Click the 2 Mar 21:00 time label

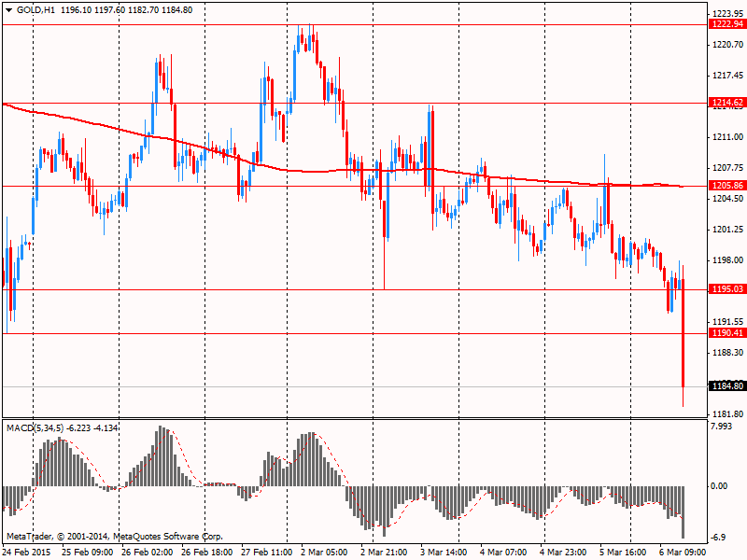384,552
